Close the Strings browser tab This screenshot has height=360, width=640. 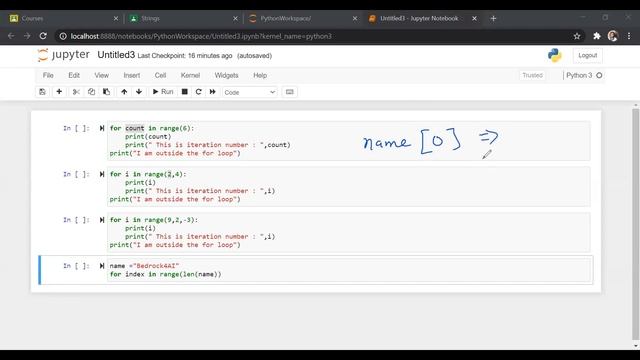point(235,18)
